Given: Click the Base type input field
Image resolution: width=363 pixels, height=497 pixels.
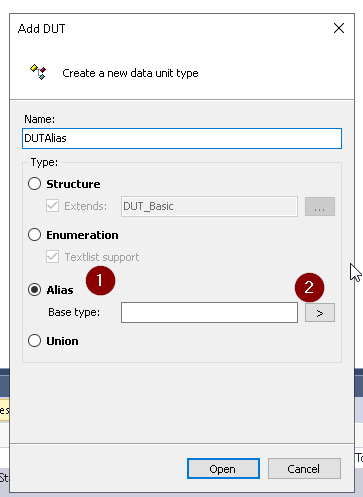Looking at the screenshot, I should (x=209, y=312).
